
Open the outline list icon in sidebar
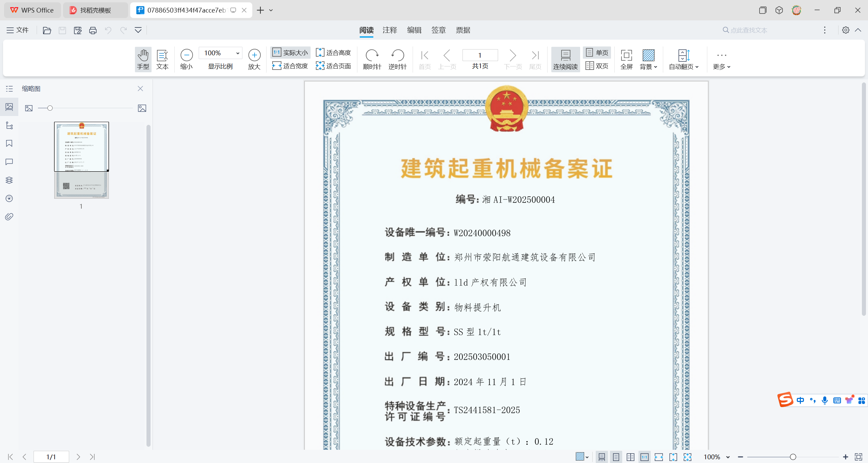coord(9,89)
